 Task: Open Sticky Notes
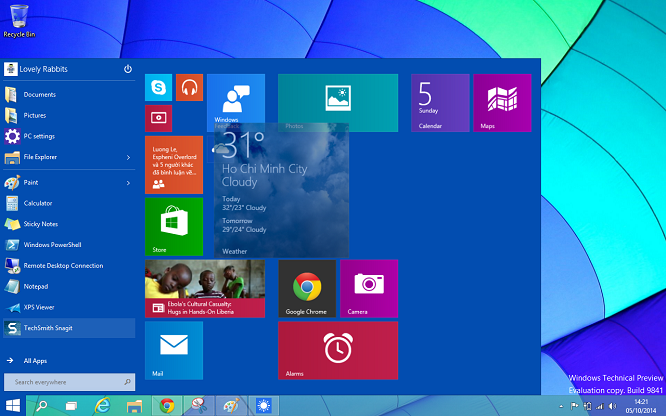point(69,224)
